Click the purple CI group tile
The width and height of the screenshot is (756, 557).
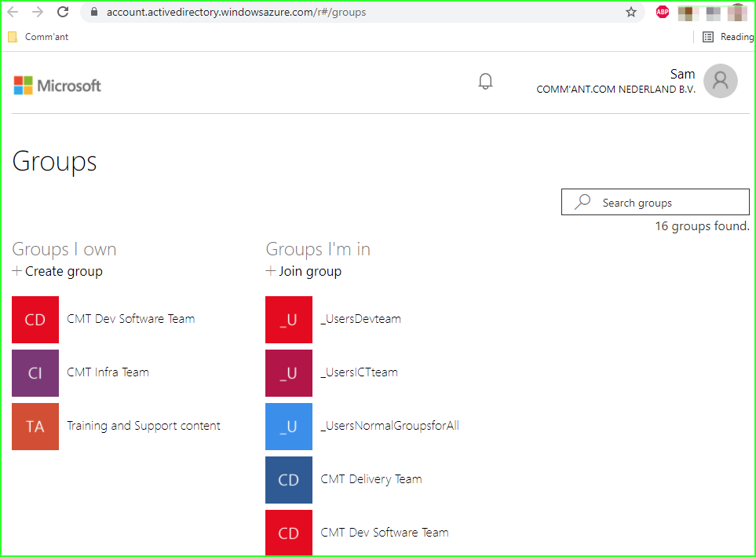coord(35,373)
